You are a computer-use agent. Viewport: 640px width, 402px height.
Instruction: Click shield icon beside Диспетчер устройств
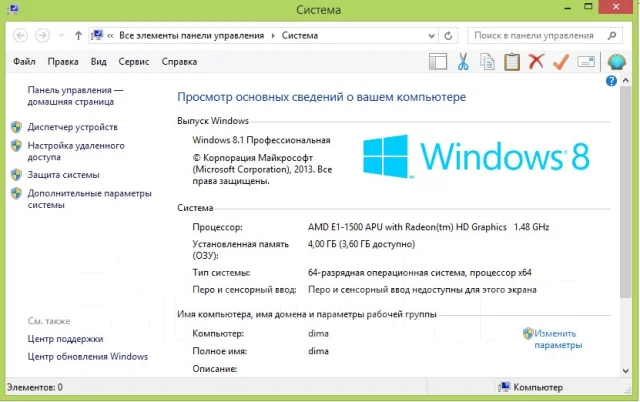point(16,127)
